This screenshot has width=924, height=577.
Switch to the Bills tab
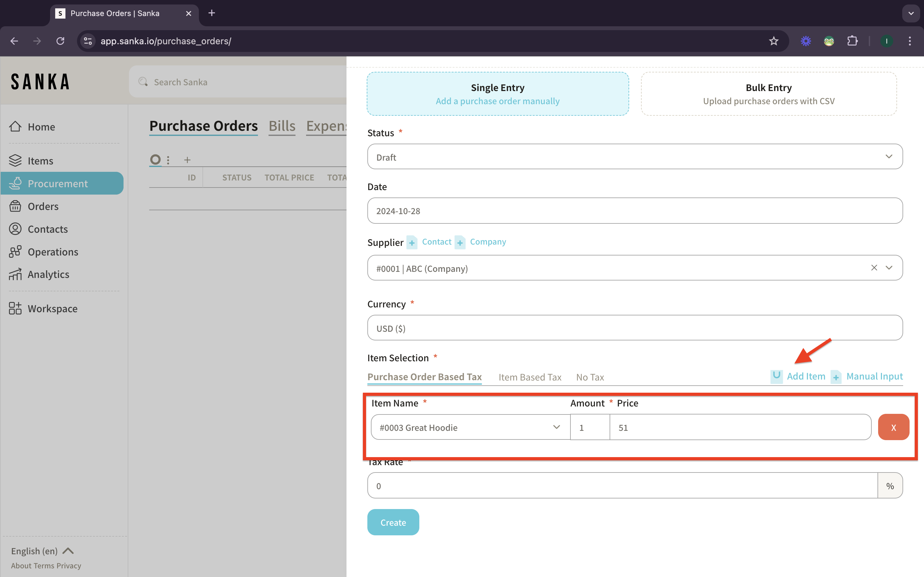point(282,126)
